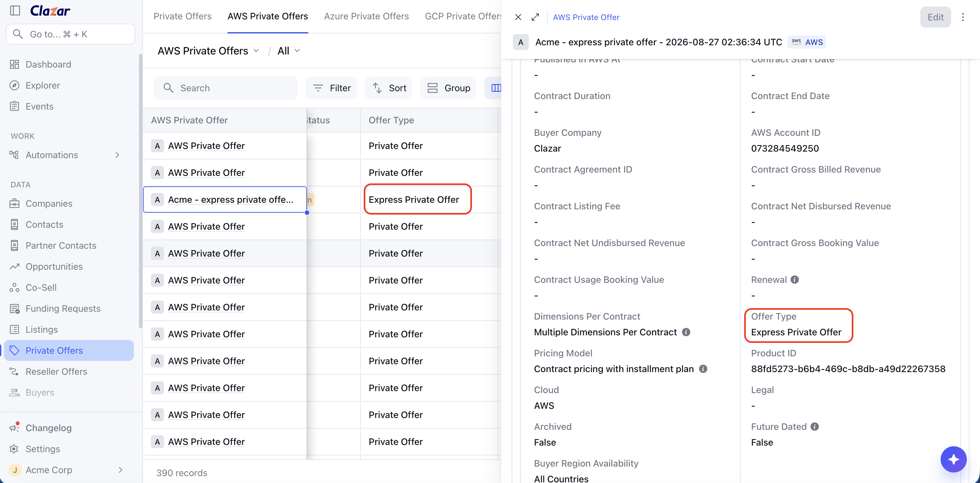The image size is (980, 483).
Task: Expand the Automations submenu
Action: pos(117,155)
